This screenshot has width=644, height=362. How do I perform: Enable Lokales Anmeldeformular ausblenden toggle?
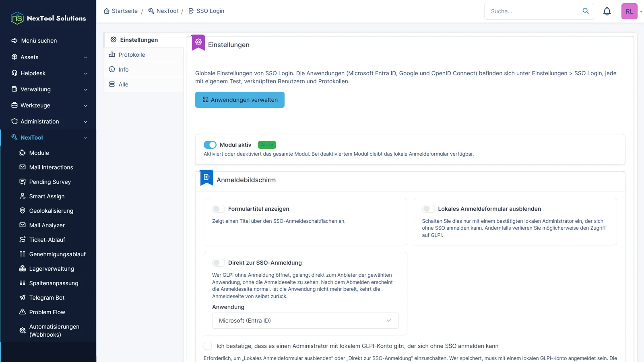pyautogui.click(x=428, y=209)
